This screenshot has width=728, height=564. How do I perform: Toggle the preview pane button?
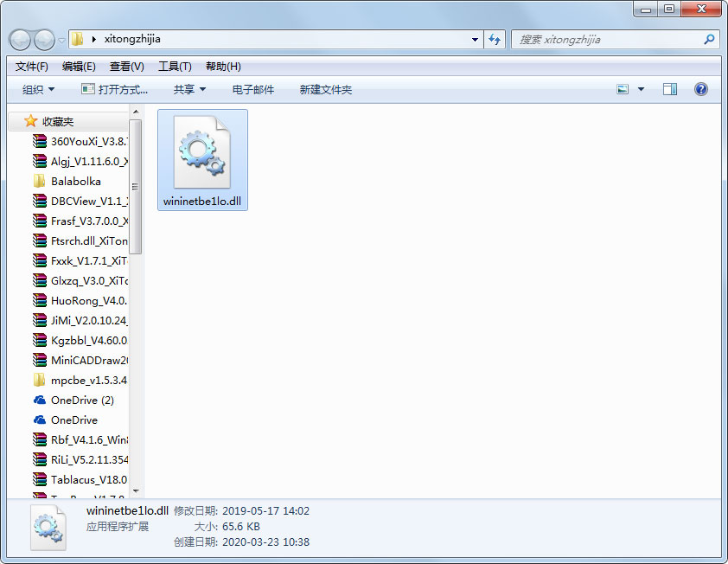coord(669,89)
